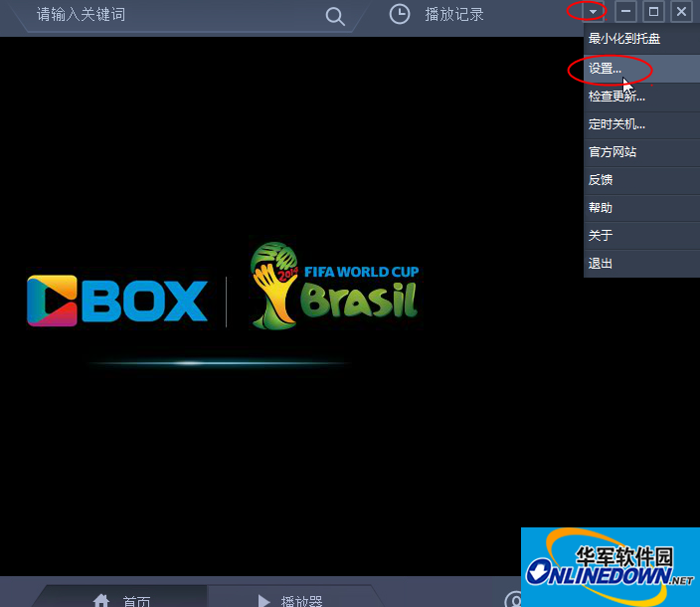Click the search magnifier icon
Screen dimensions: 700x607
point(335,15)
